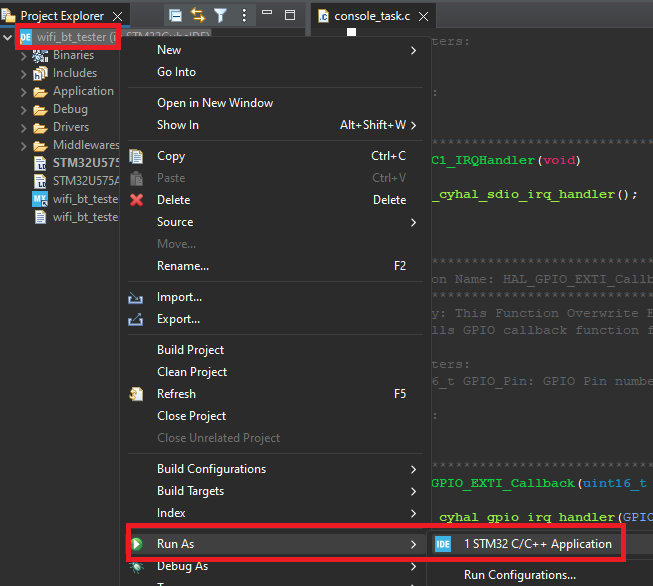Image resolution: width=653 pixels, height=586 pixels.
Task: Open the New submenu
Action: [x=275, y=50]
